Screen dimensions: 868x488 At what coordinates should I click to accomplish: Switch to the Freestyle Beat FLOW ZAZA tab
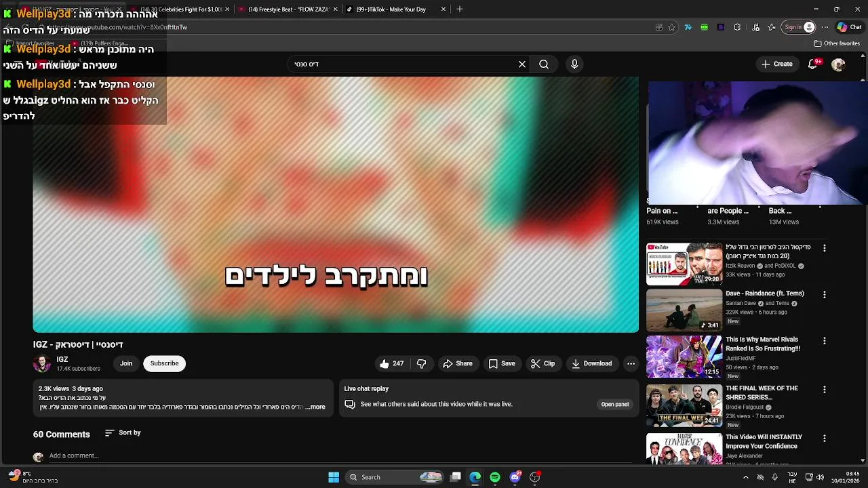point(288,9)
